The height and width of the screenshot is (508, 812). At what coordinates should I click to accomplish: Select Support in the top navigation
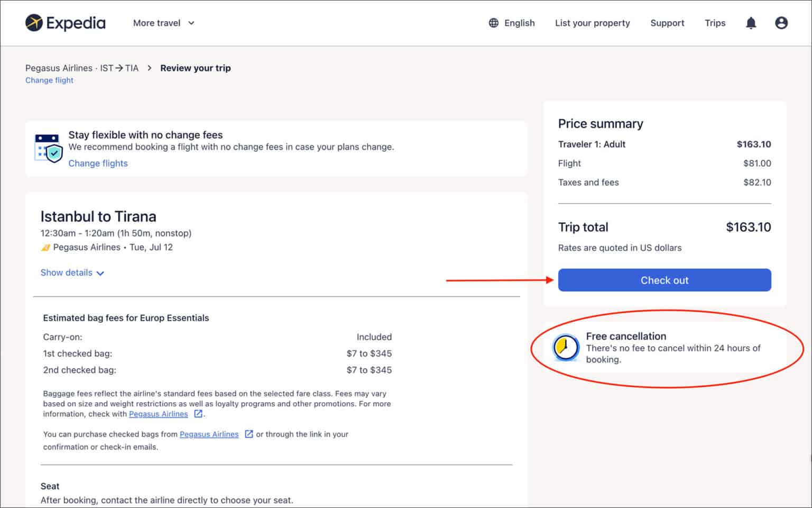point(667,23)
